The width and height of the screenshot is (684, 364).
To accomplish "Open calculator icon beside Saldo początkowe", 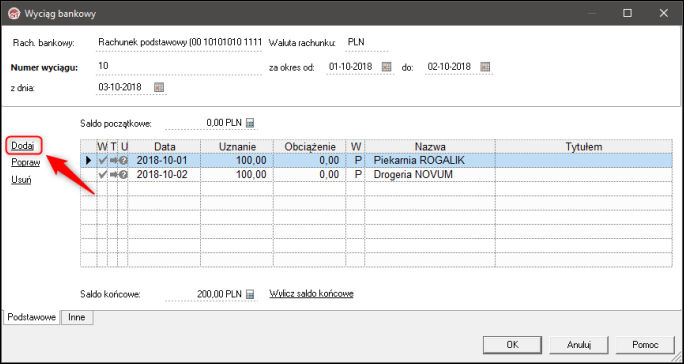I will (250, 123).
